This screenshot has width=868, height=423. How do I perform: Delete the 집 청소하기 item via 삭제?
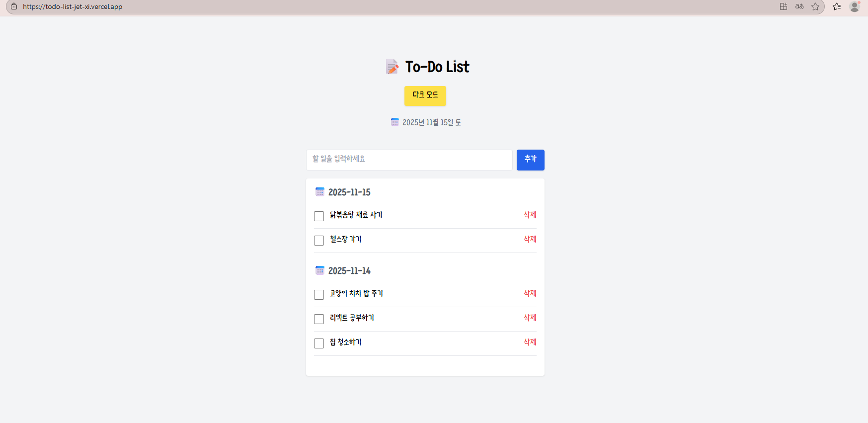[x=530, y=342]
